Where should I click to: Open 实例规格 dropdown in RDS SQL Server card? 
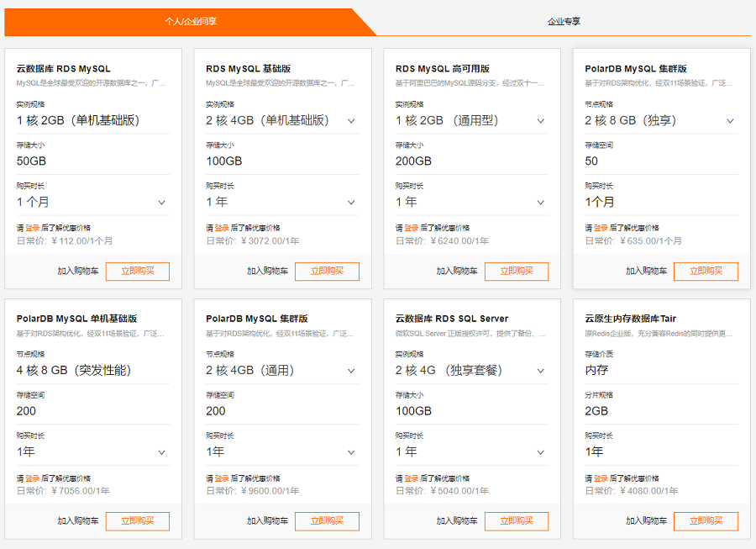(472, 371)
